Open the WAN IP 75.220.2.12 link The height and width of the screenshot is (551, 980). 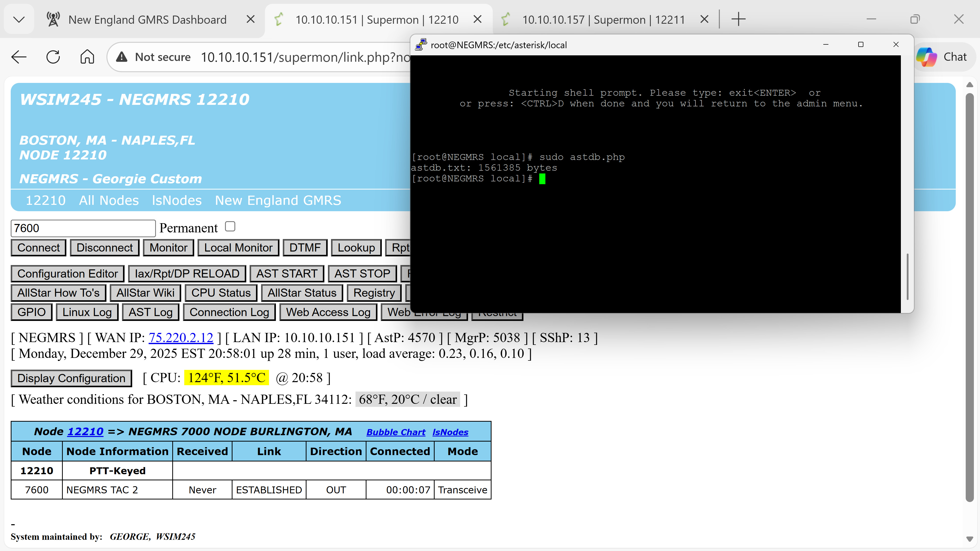point(181,338)
